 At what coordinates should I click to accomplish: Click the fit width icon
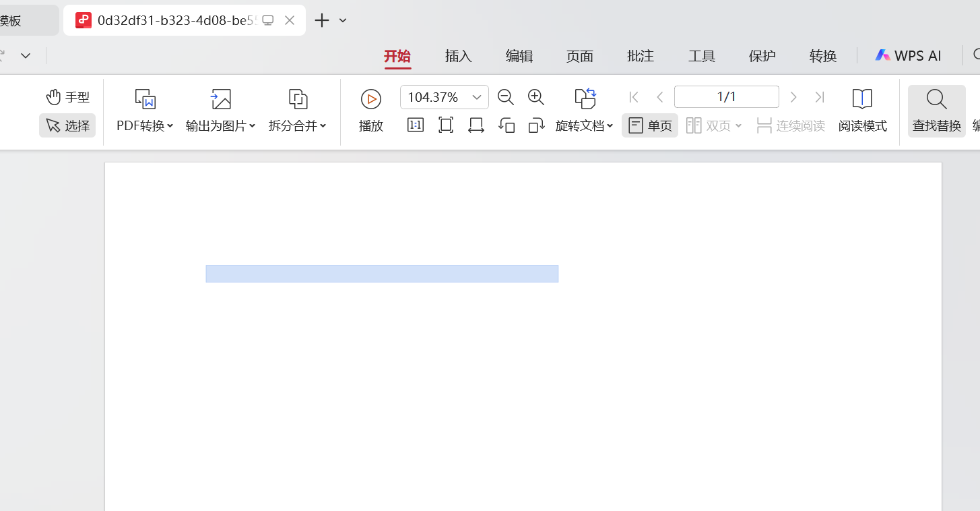pyautogui.click(x=476, y=125)
